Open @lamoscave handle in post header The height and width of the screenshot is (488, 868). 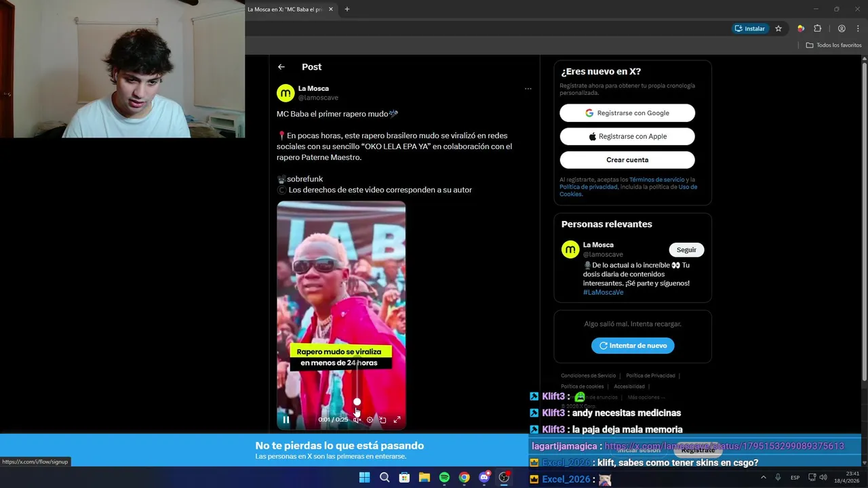click(x=318, y=98)
